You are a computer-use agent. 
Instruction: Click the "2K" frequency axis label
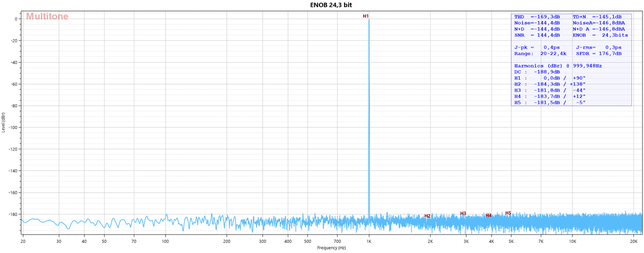[x=430, y=241]
